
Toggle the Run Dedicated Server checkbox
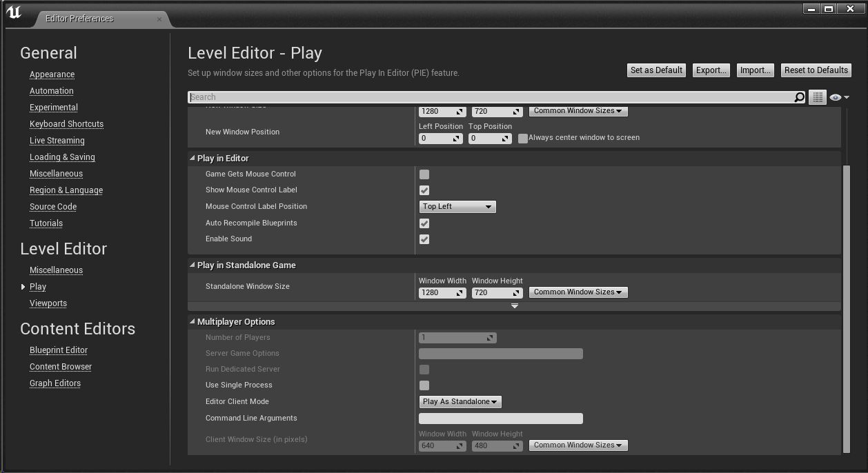pos(424,370)
